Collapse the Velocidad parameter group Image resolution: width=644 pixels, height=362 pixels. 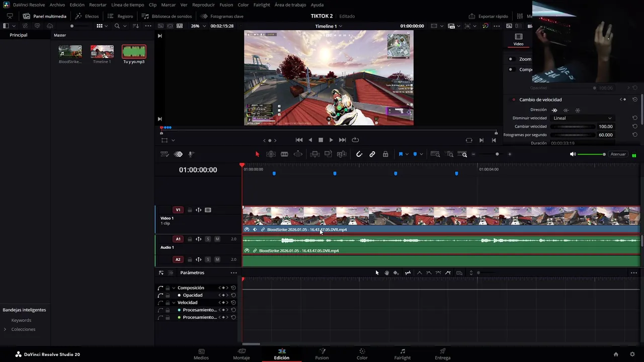click(174, 303)
